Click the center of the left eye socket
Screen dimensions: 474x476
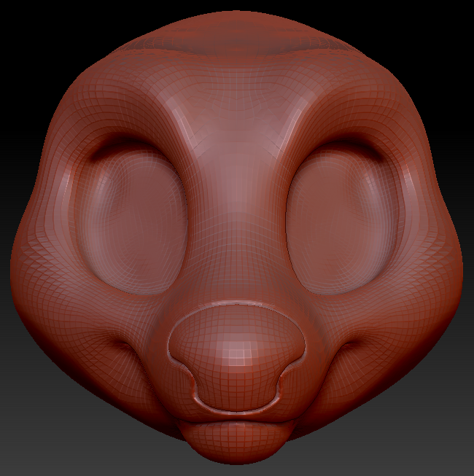click(x=133, y=220)
